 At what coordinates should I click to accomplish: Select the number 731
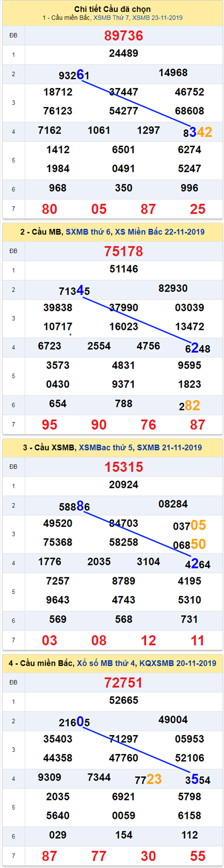coord(189,619)
